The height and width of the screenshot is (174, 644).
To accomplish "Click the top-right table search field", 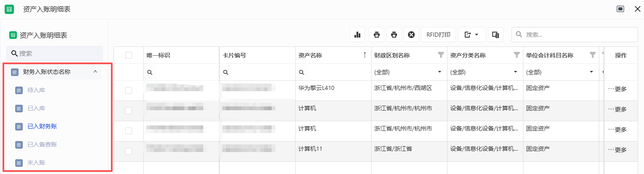I will point(579,35).
